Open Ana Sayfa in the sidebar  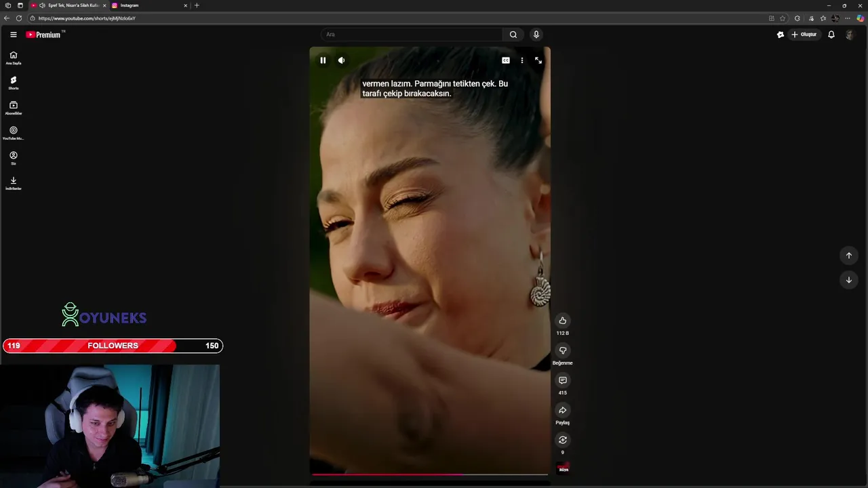pos(14,58)
